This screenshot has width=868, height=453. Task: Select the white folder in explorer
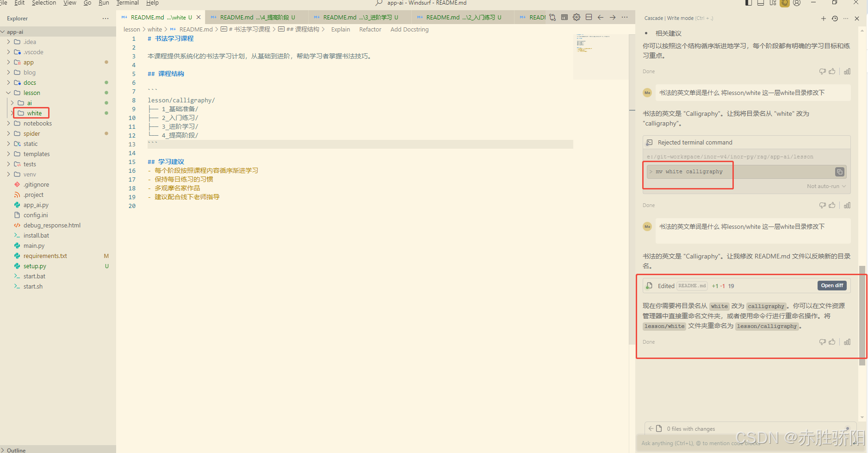[34, 113]
